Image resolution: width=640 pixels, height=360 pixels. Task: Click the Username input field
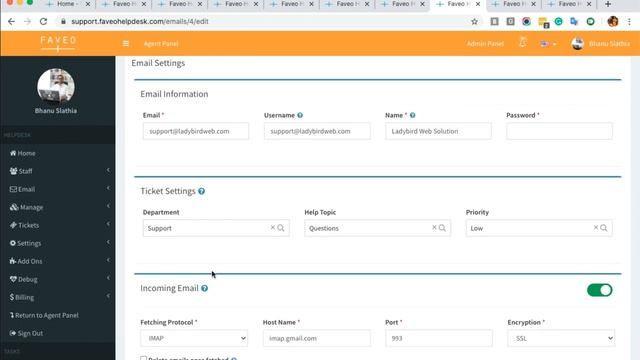[x=317, y=131]
